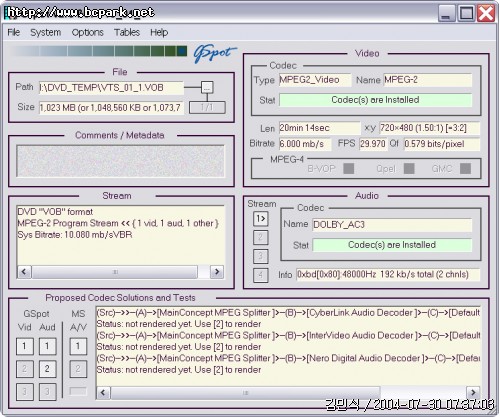Click the Stream box horizontal scrollbar thumb

tap(115, 272)
